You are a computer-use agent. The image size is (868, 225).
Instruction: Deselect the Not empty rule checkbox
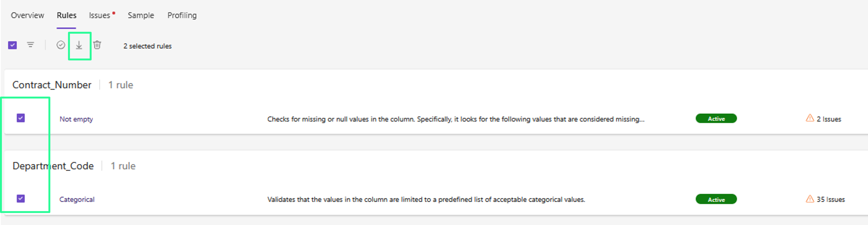click(21, 118)
